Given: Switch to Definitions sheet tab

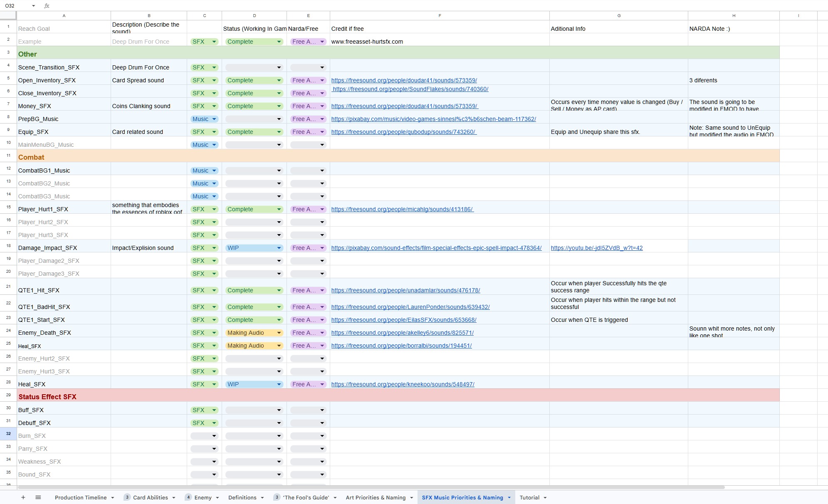Looking at the screenshot, I should tap(242, 497).
